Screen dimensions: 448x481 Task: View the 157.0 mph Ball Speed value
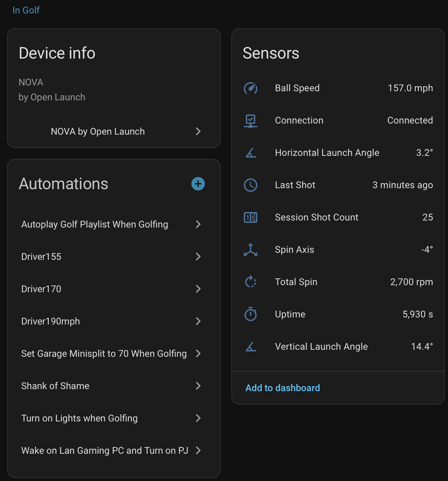click(410, 88)
